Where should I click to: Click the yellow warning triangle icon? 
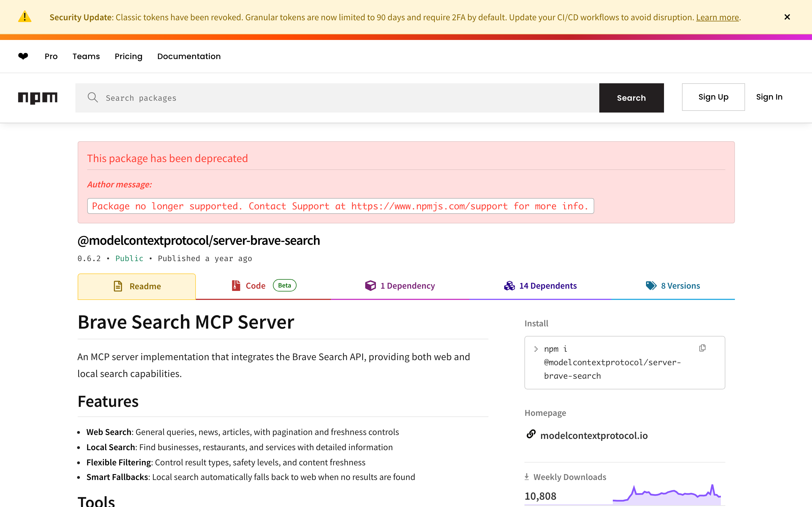[x=25, y=17]
